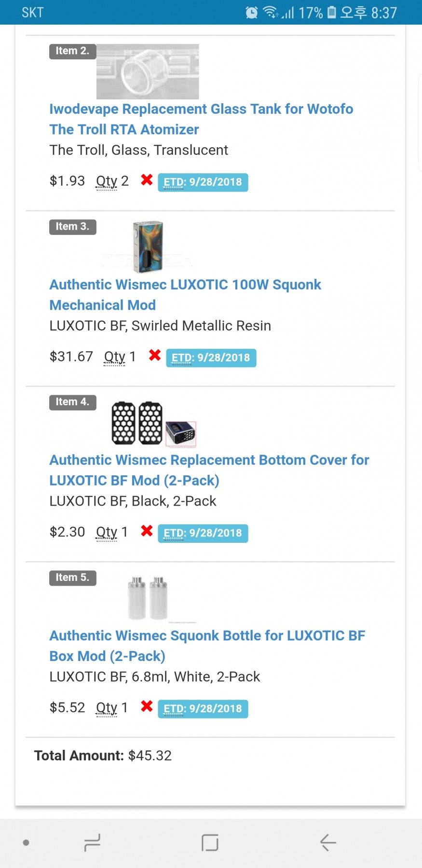Remove the Replacement Bottom Cover item
This screenshot has width=422, height=868.
[147, 531]
